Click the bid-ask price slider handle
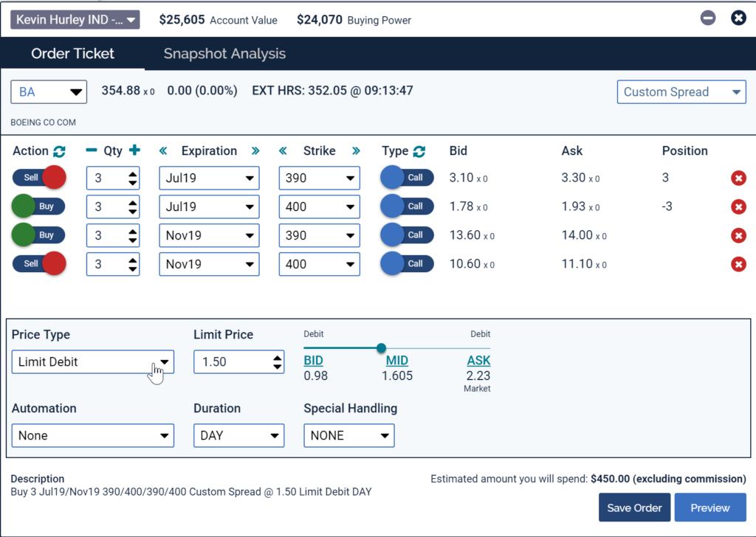The width and height of the screenshot is (756, 537). 381,348
